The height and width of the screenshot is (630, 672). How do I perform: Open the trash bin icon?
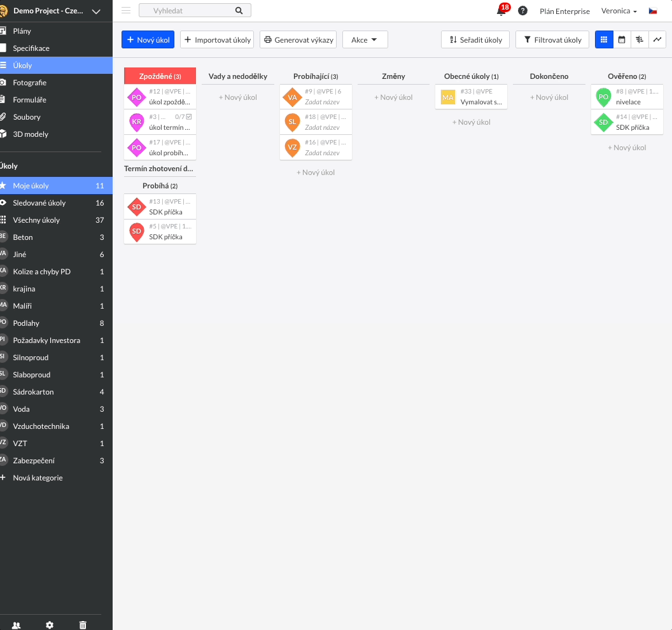coord(82,624)
